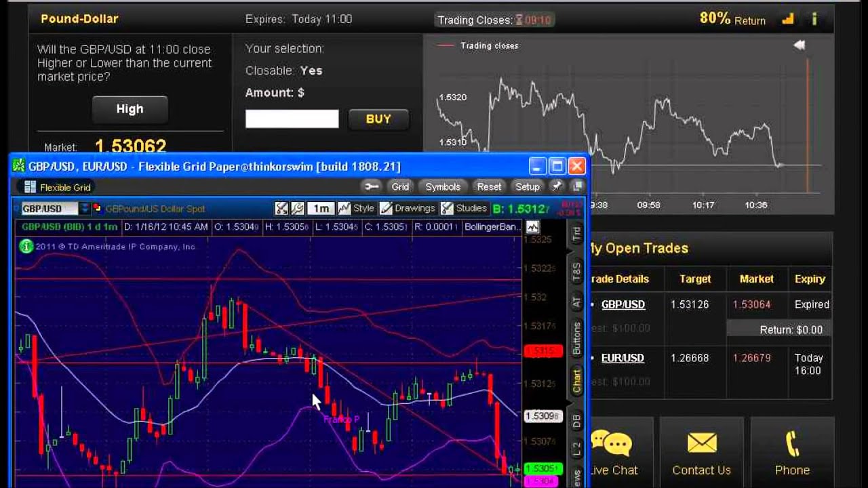Click the white 1.5309 price marker
Image resolution: width=868 pixels, height=488 pixels.
[x=542, y=416]
